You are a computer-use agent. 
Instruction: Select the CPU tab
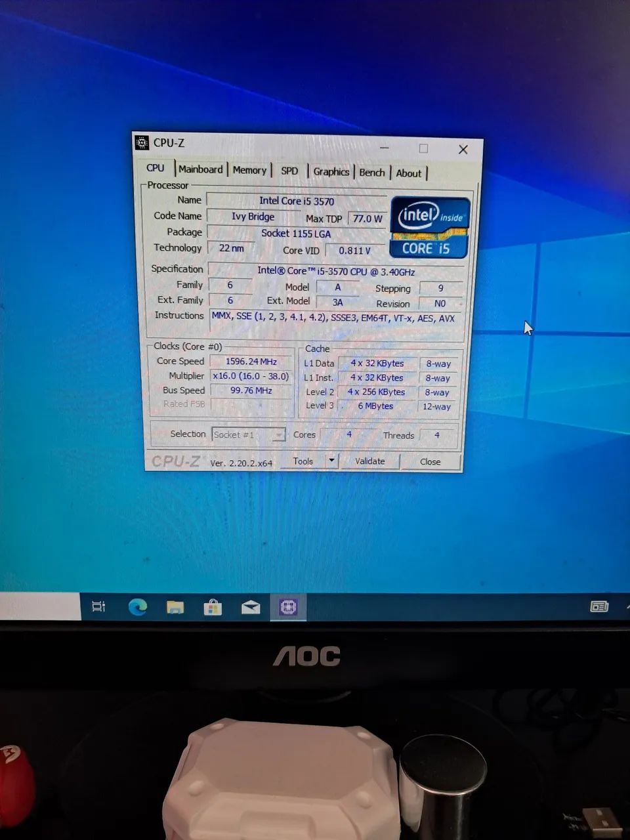[156, 168]
